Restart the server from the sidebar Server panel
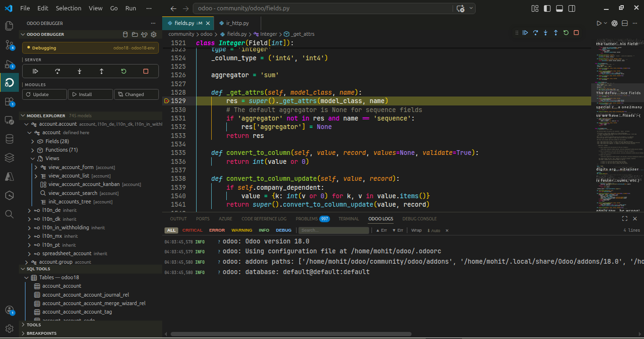 (x=124, y=71)
